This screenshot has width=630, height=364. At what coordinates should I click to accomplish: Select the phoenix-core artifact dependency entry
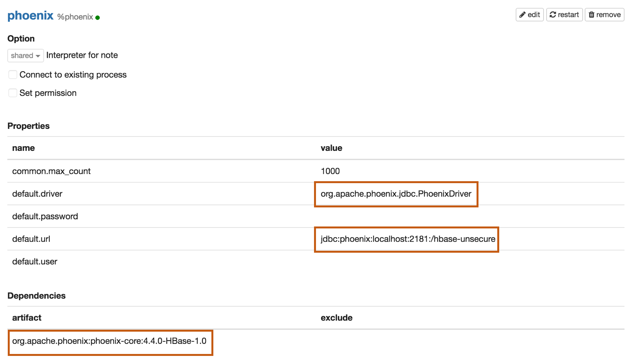[109, 341]
